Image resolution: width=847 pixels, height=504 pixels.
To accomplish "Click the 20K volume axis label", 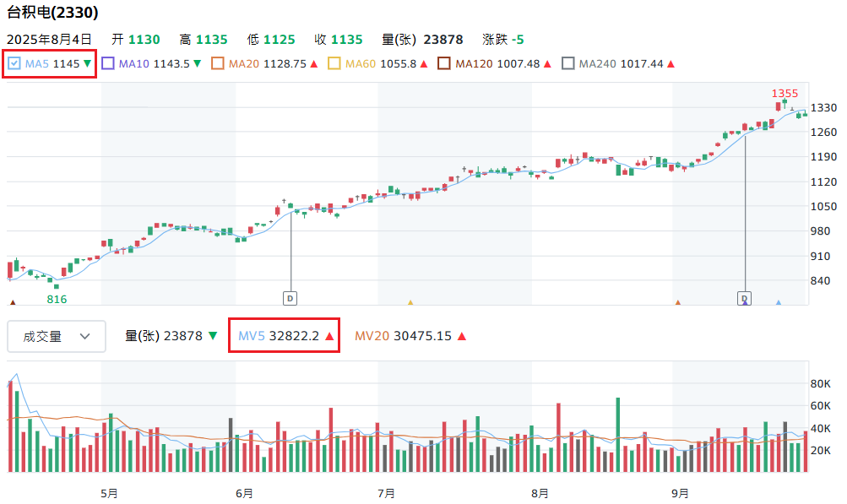I will coord(821,451).
